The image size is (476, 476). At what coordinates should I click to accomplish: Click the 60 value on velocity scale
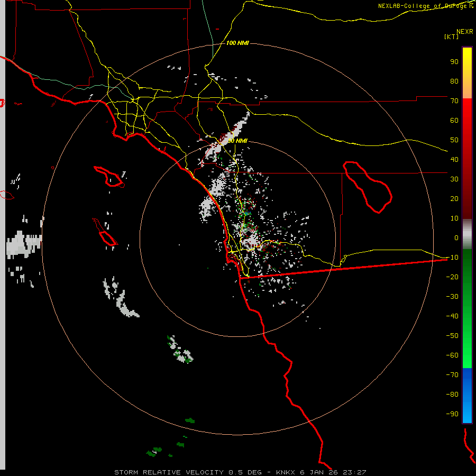click(x=454, y=120)
